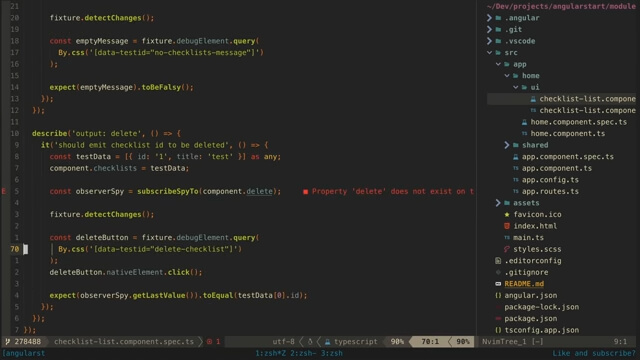This screenshot has width=640, height=360.
Task: Click the 70:1 cursor position indicator
Action: click(430, 342)
